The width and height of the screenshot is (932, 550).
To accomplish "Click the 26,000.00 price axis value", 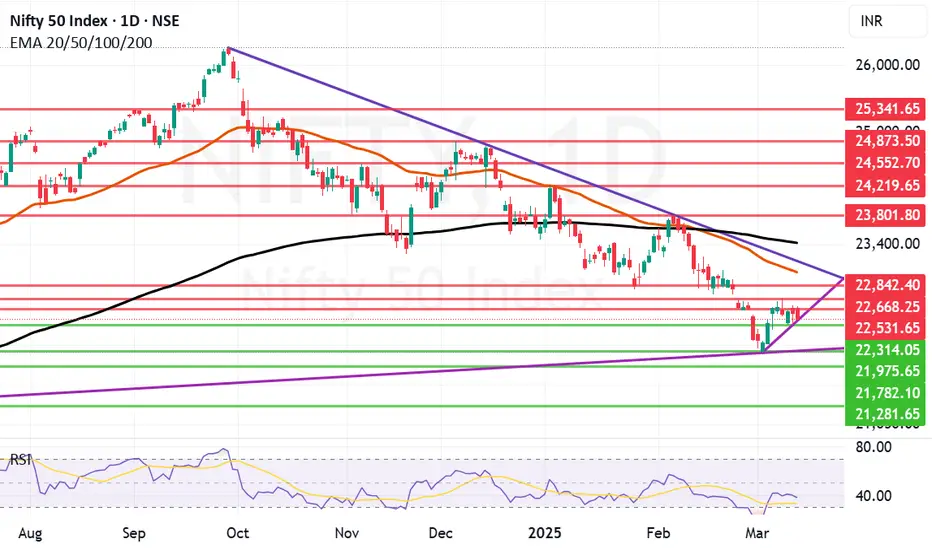I will [887, 65].
